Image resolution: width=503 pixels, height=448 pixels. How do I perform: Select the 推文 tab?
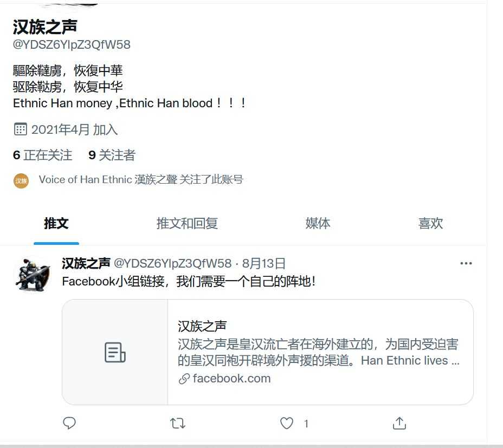tap(56, 223)
